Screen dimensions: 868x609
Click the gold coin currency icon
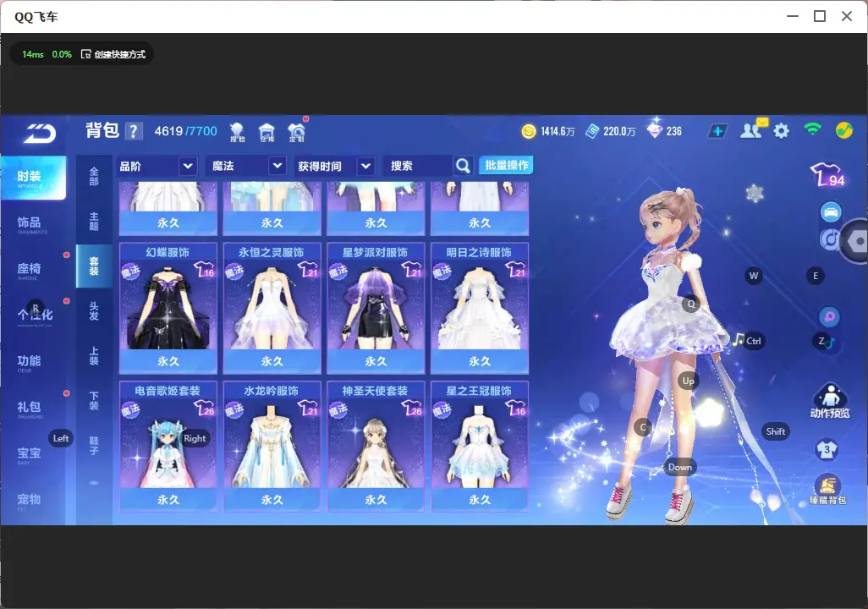coord(529,131)
